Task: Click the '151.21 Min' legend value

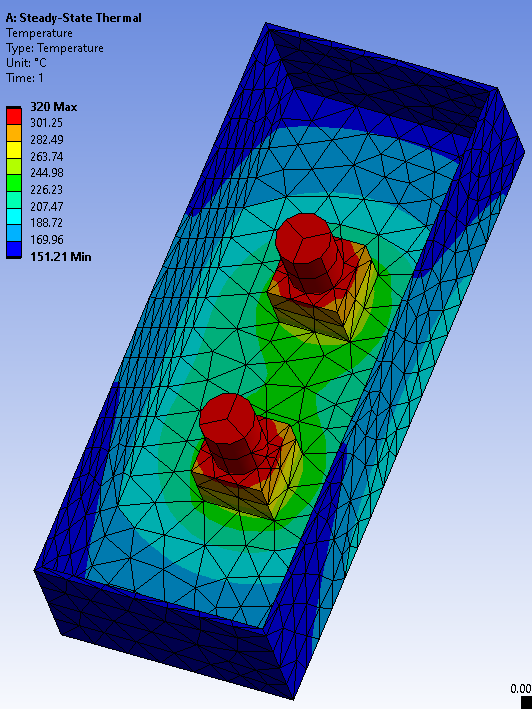Action: pos(61,257)
